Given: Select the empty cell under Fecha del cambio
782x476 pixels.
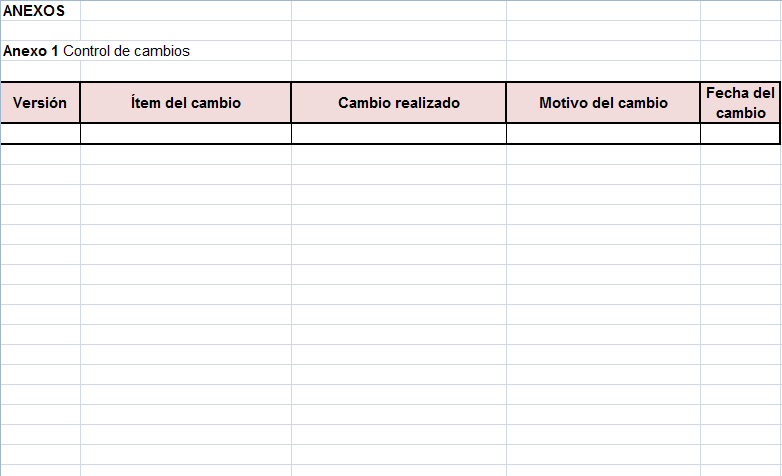Looking at the screenshot, I should (x=740, y=134).
